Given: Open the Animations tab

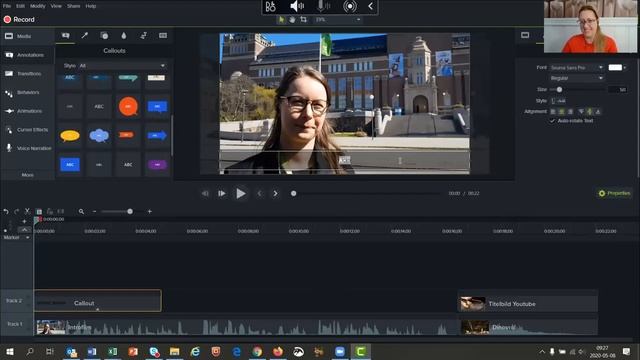Looking at the screenshot, I should coord(27,111).
